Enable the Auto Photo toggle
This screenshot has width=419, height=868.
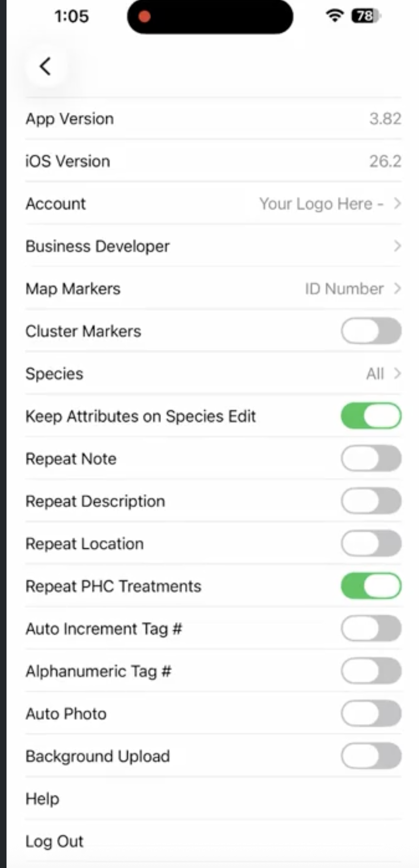(371, 713)
